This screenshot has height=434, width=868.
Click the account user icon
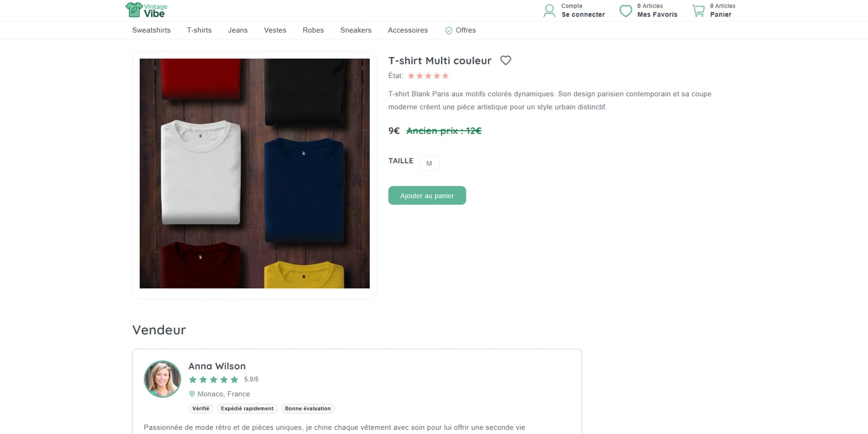tap(549, 10)
